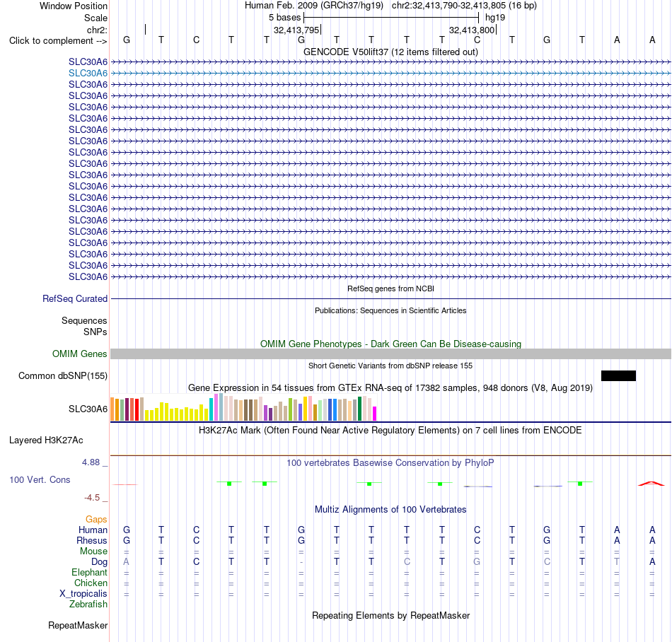Open the Short Genetic Variants from dbSNP title
The height and width of the screenshot is (642, 672).
[x=390, y=366]
